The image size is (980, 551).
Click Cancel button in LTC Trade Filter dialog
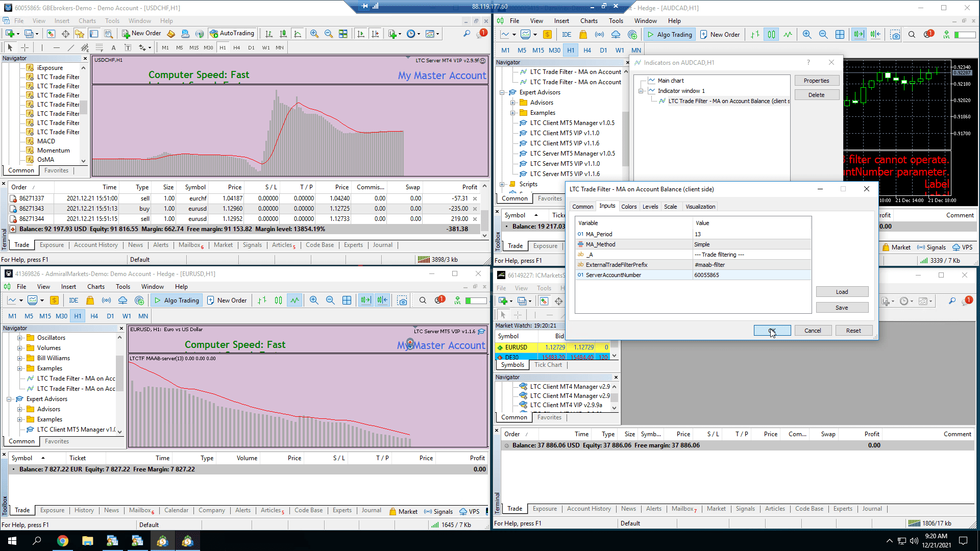pos(813,331)
